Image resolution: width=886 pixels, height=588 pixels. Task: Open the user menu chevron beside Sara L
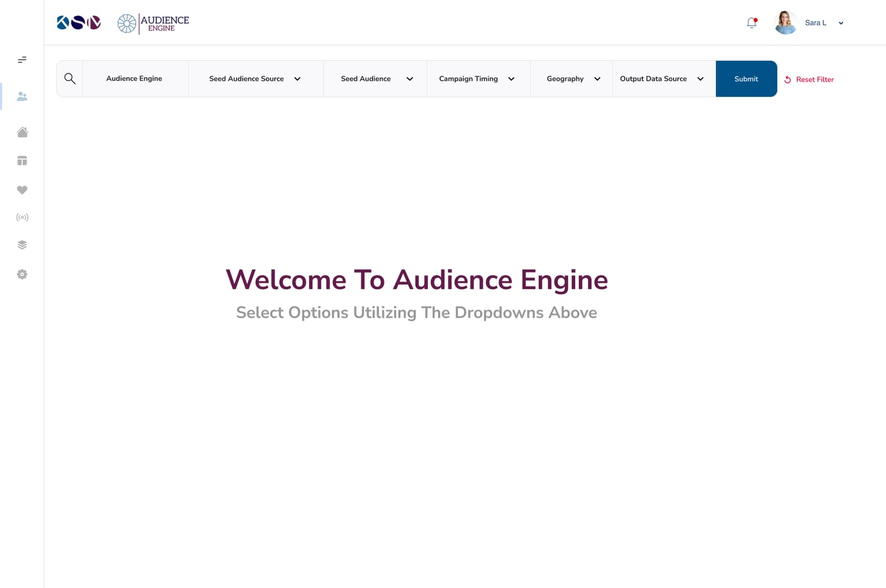coord(841,23)
